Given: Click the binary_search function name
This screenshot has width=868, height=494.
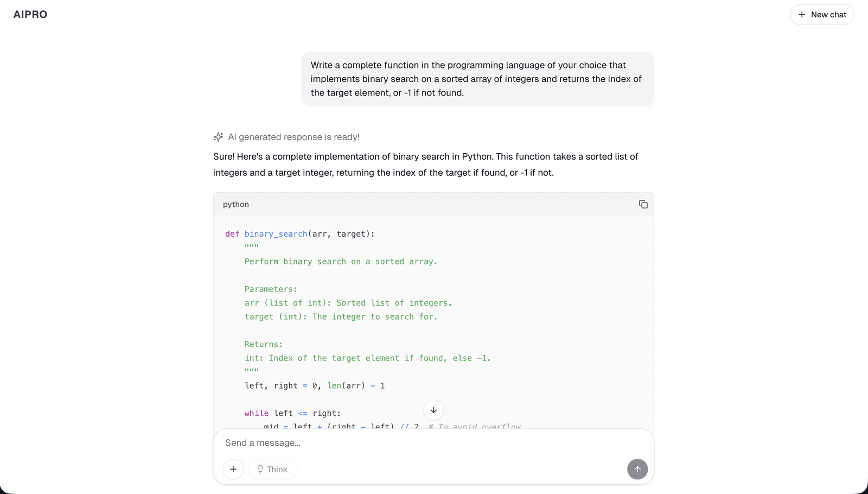Looking at the screenshot, I should 276,234.
